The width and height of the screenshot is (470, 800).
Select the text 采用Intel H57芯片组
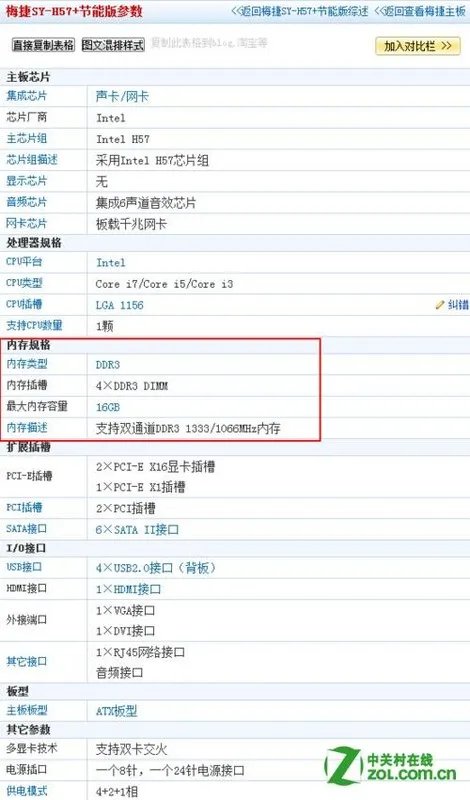[152, 160]
